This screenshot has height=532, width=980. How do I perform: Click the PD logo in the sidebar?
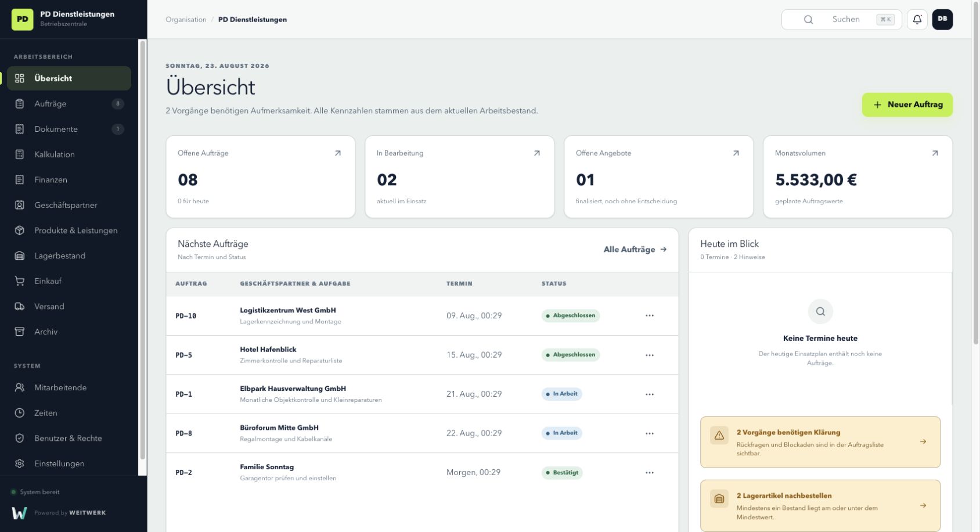pyautogui.click(x=23, y=19)
